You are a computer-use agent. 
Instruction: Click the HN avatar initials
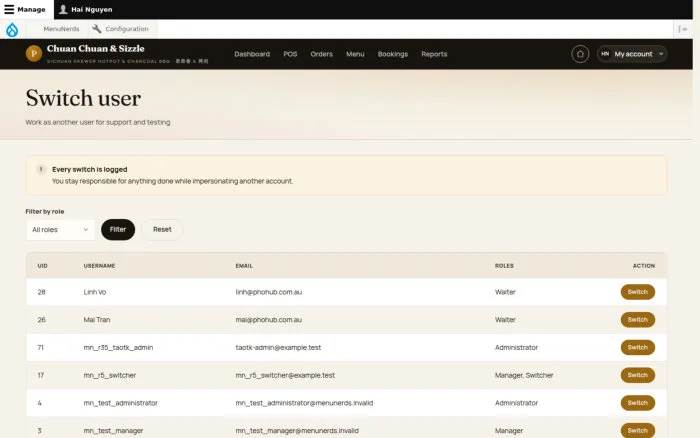tap(605, 54)
